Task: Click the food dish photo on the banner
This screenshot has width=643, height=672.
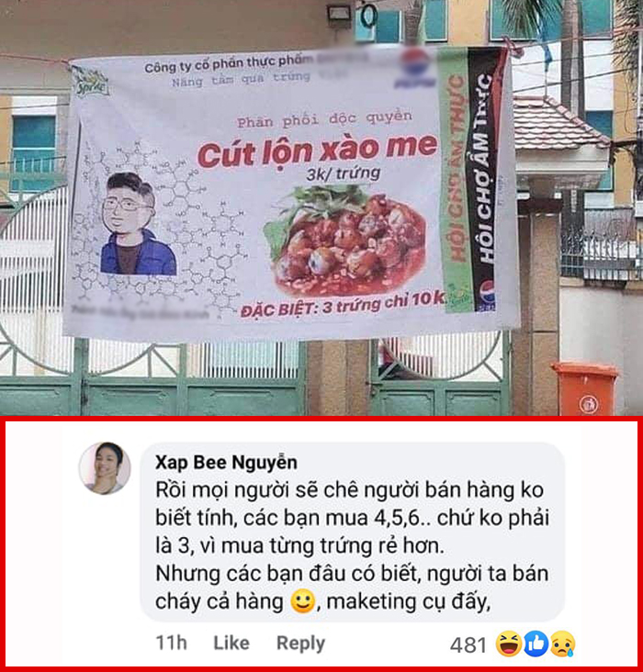Action: (x=345, y=241)
